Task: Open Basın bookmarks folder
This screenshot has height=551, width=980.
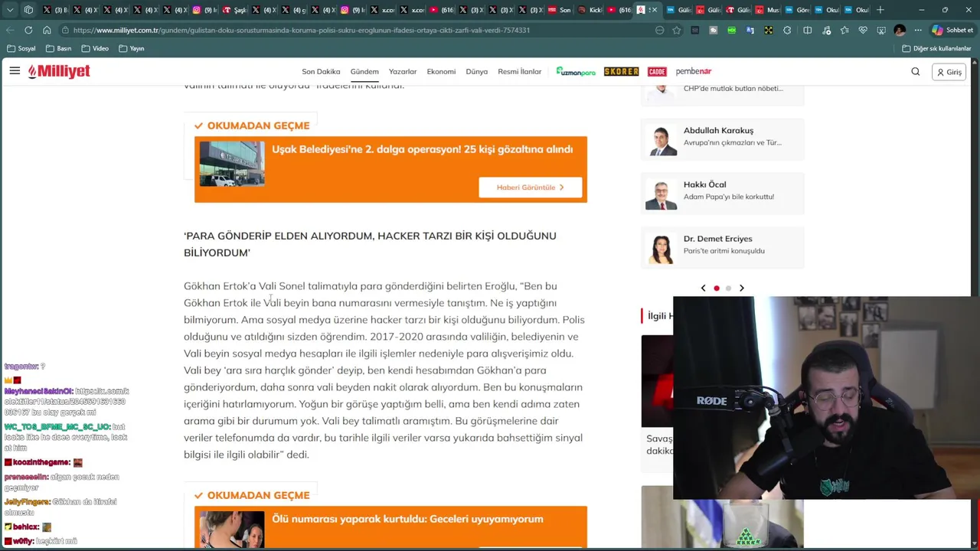Action: coord(59,48)
